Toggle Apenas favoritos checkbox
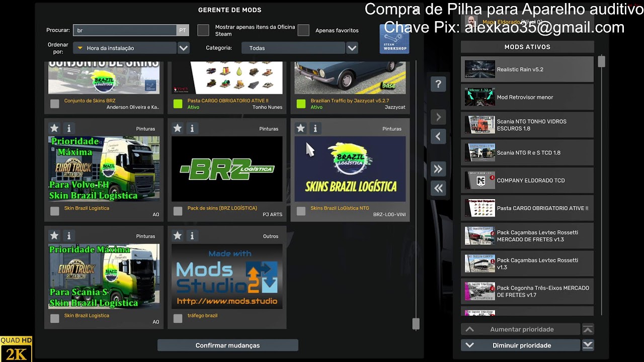Image resolution: width=644 pixels, height=362 pixels. click(303, 30)
